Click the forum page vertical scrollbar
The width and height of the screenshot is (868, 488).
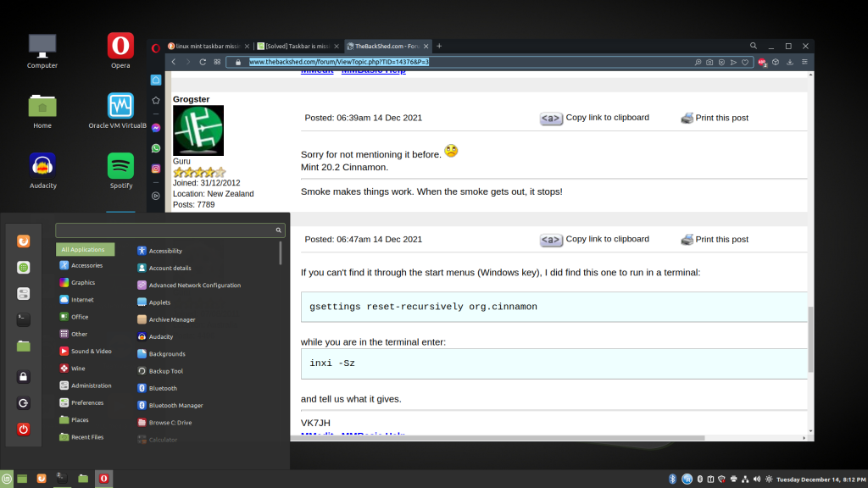(810, 339)
